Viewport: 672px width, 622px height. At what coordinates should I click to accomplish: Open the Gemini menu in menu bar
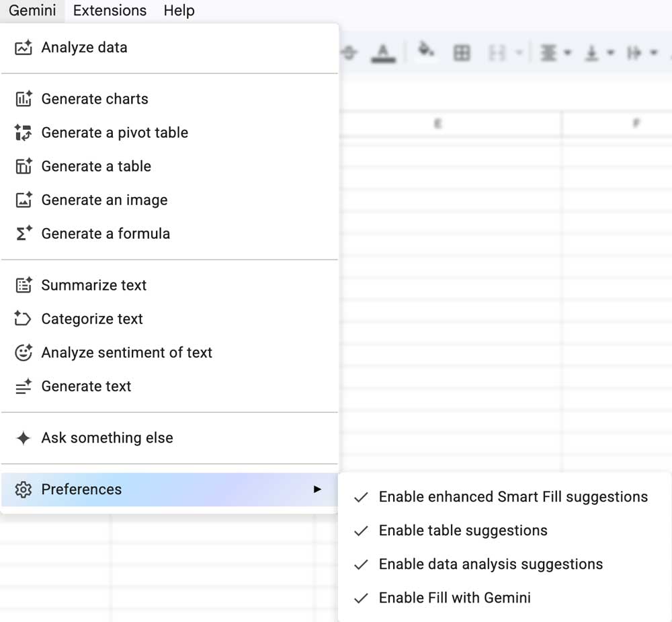coord(32,10)
